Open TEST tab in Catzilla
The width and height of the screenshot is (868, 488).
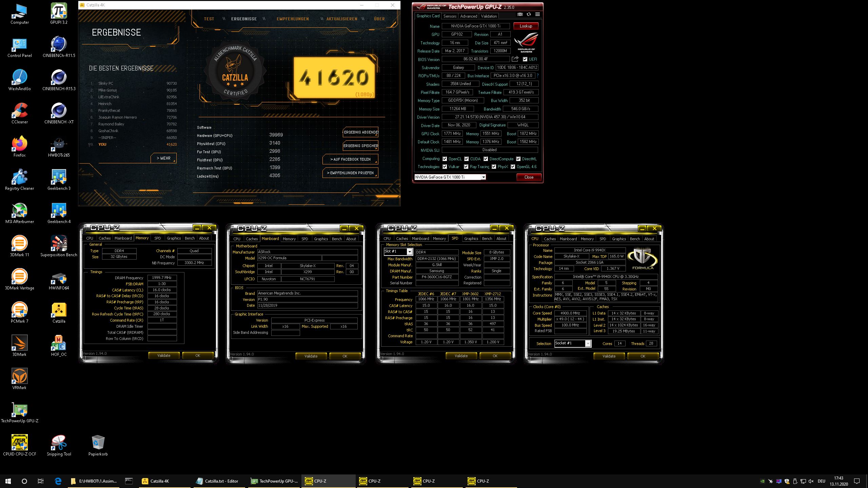point(209,19)
